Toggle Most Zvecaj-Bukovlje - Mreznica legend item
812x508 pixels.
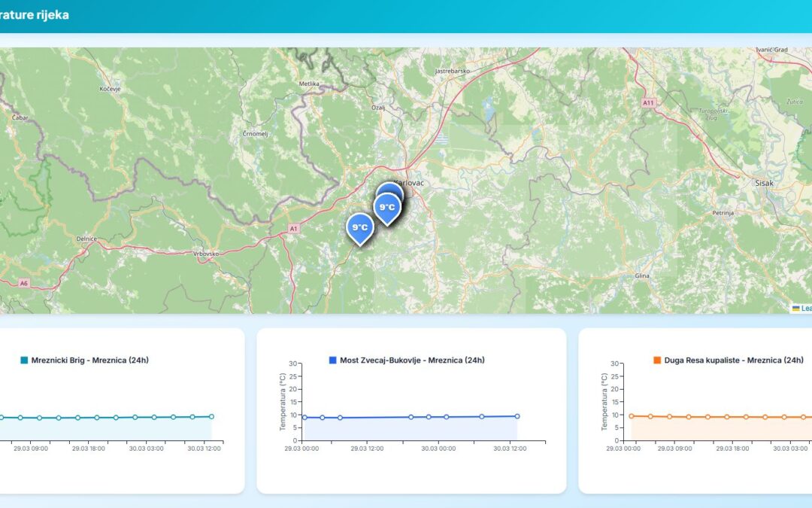407,360
